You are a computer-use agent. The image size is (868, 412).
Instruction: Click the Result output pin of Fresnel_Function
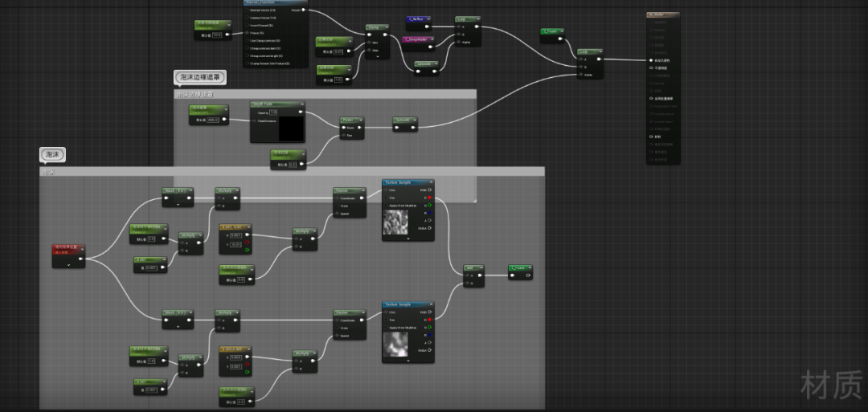coord(303,10)
